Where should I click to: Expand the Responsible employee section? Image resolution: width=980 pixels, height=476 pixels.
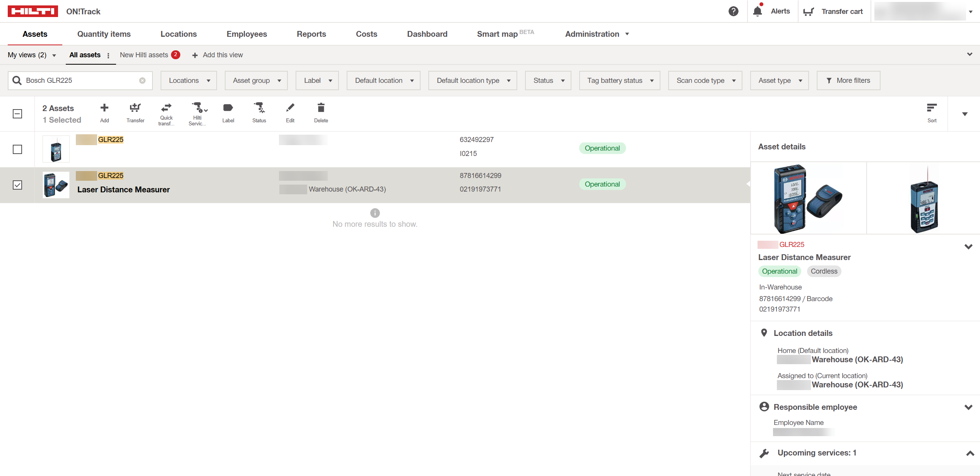968,407
